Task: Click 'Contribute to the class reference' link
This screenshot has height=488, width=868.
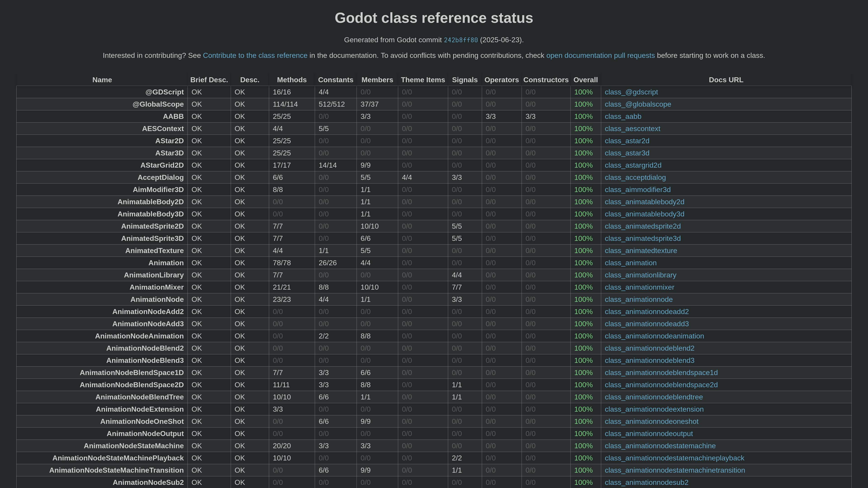Action: 255,56
